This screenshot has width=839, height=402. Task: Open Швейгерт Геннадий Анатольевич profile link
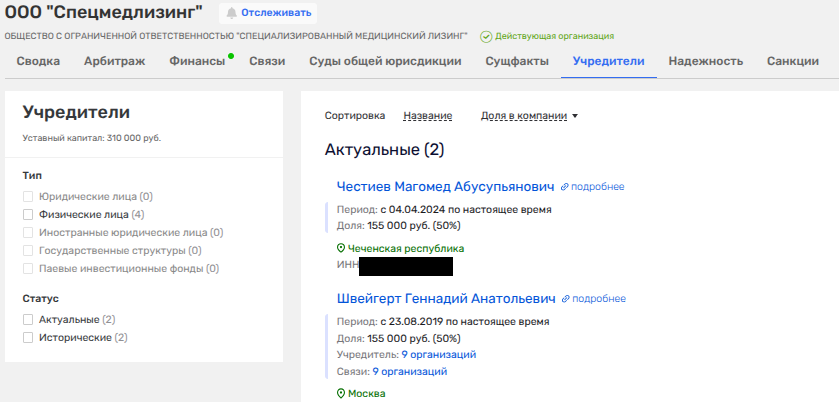(446, 298)
